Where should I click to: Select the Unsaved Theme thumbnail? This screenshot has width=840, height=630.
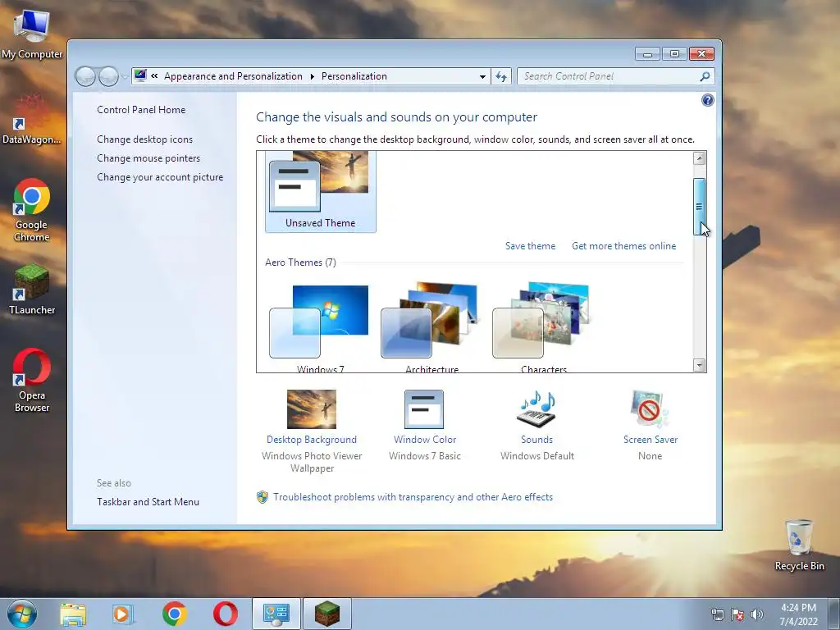click(321, 192)
